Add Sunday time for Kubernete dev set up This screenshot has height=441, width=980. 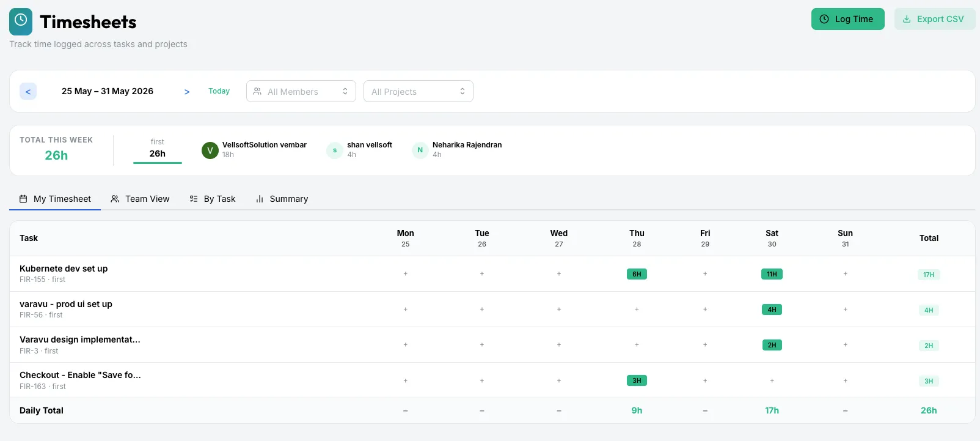(x=846, y=274)
